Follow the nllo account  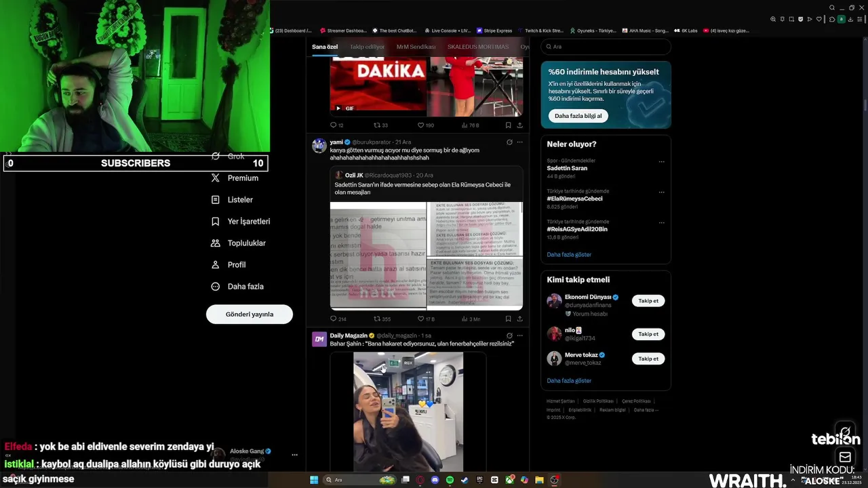(648, 334)
